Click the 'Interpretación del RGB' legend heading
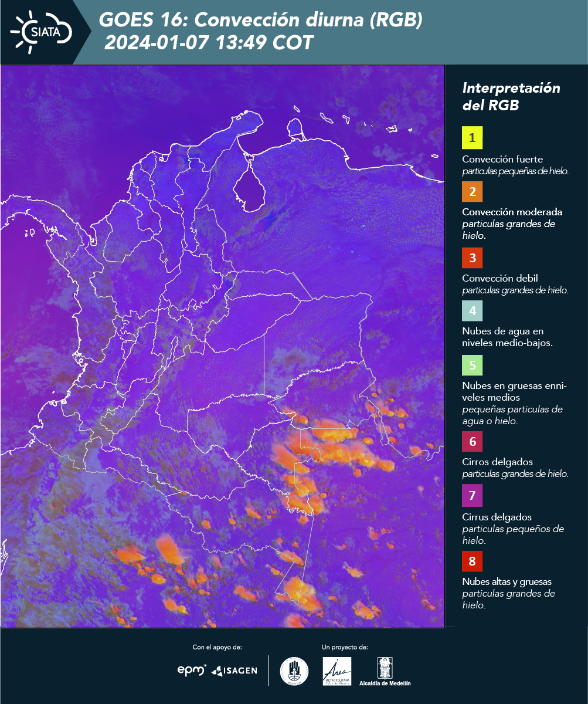 [511, 96]
